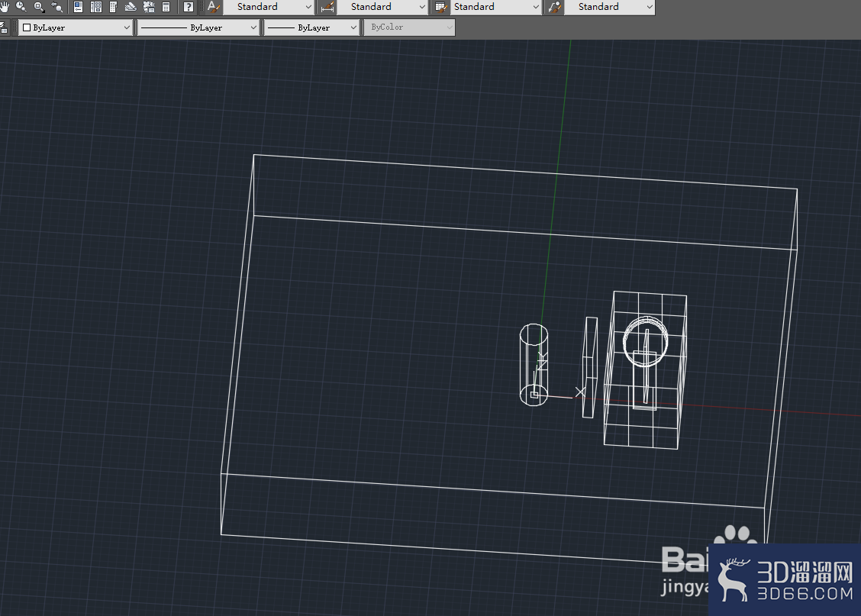The width and height of the screenshot is (861, 616).
Task: Open the Sheet Set Manager icon
Action: coord(131,7)
